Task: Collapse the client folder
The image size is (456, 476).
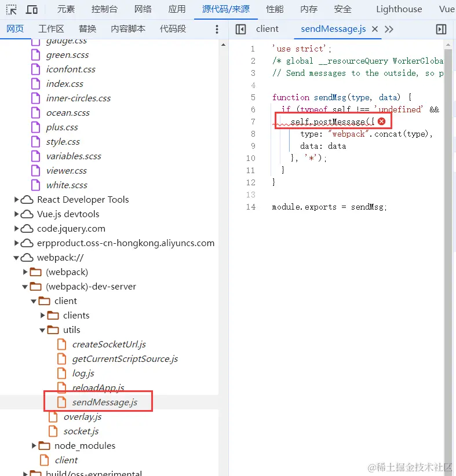Action: (34, 301)
